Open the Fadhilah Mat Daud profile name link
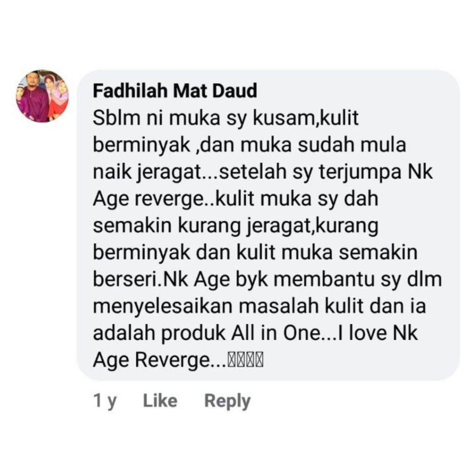The width and height of the screenshot is (476, 476). [175, 91]
